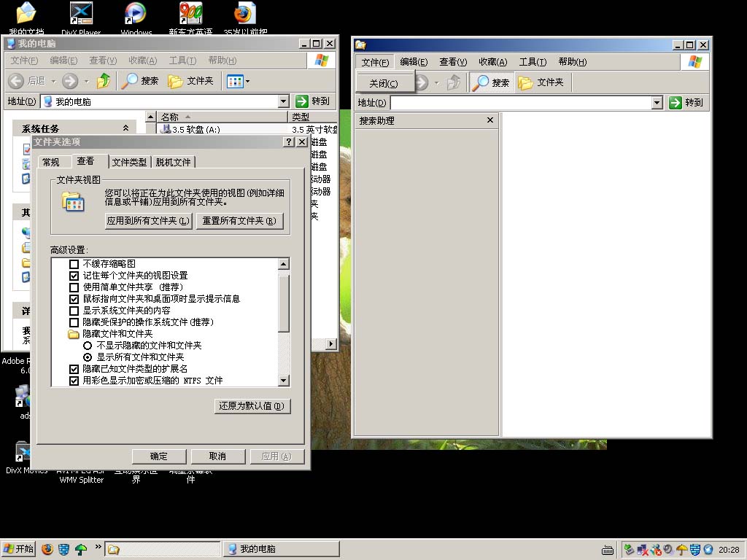Click Folders (文件夹) in right window toolbar
This screenshot has width=747, height=560.
541,82
